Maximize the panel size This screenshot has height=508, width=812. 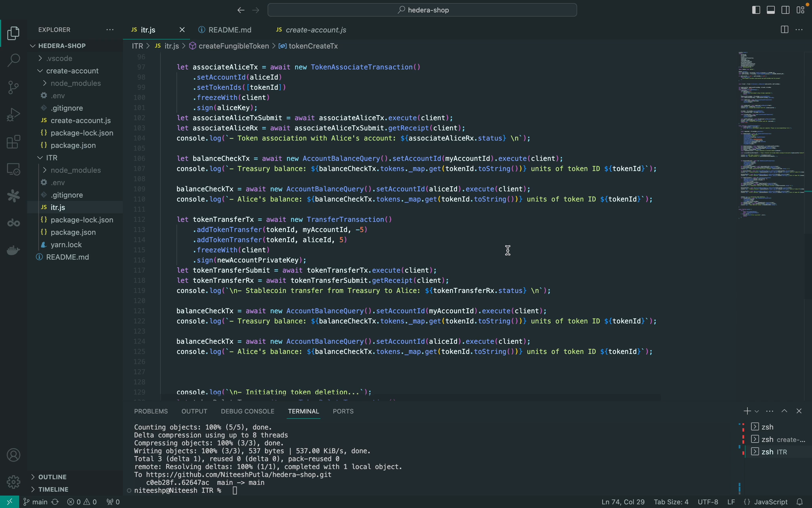tap(784, 411)
